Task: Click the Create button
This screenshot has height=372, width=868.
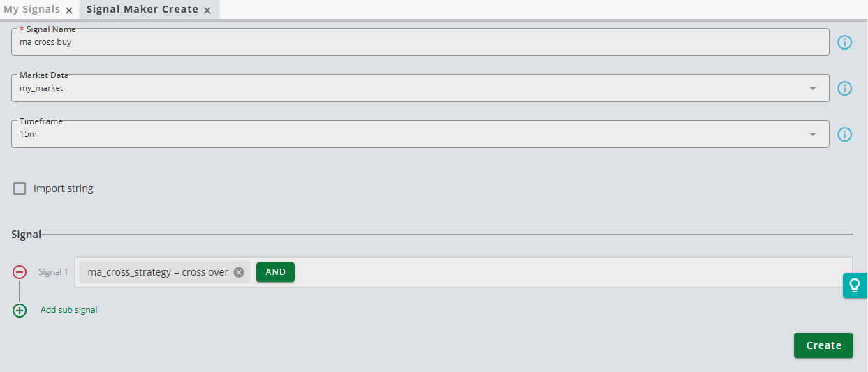Action: tap(823, 345)
